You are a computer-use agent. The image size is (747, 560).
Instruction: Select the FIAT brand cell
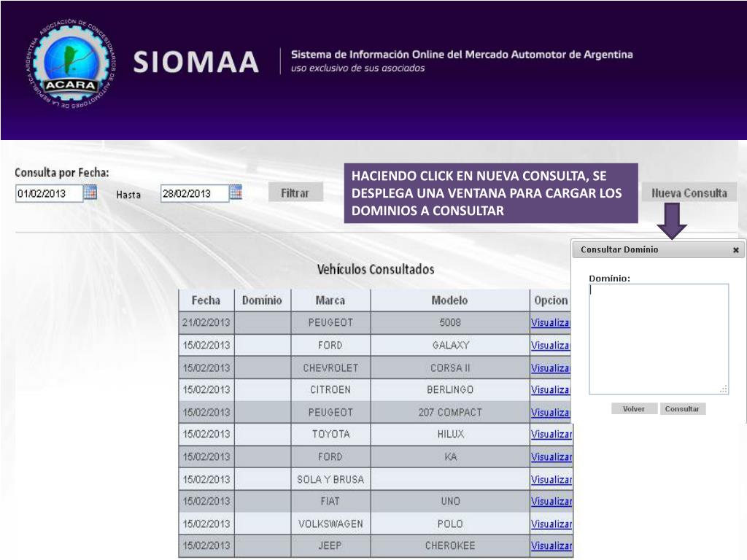pos(330,502)
